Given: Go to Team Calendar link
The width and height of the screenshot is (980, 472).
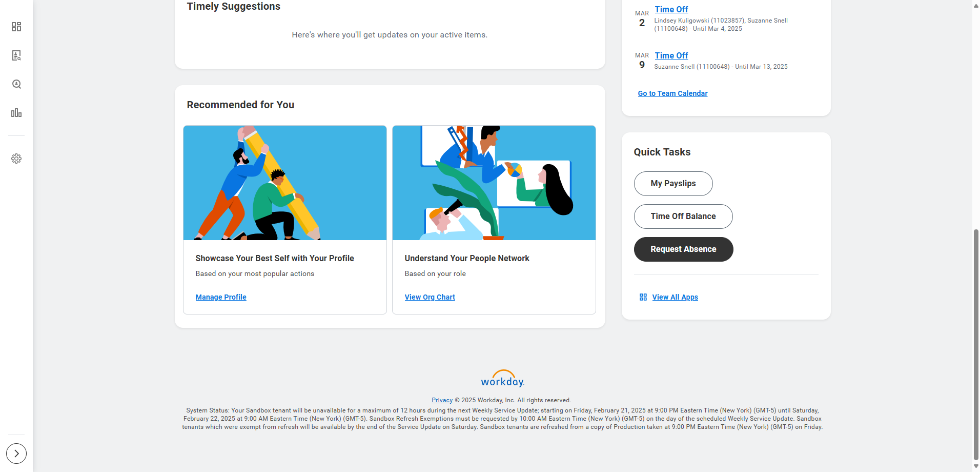Looking at the screenshot, I should click(672, 93).
